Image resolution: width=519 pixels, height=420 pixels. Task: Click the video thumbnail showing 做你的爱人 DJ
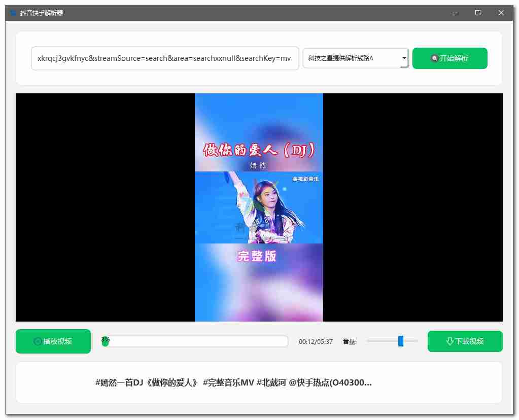pos(259,207)
